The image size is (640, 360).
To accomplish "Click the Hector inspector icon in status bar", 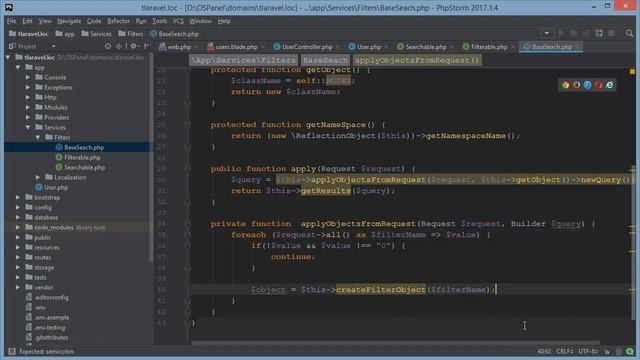I will (619, 351).
